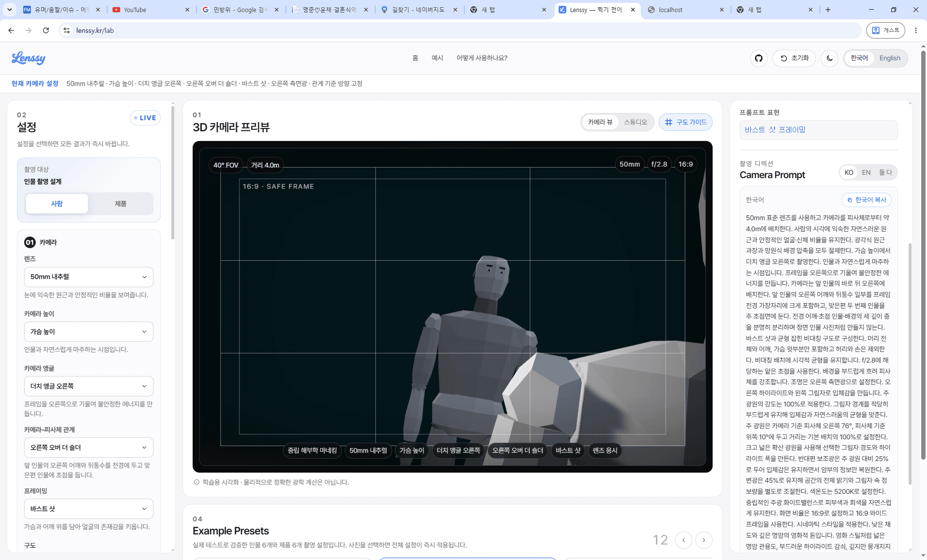927x560 pixels.
Task: Switch preview to 스튜디오
Action: (x=635, y=122)
